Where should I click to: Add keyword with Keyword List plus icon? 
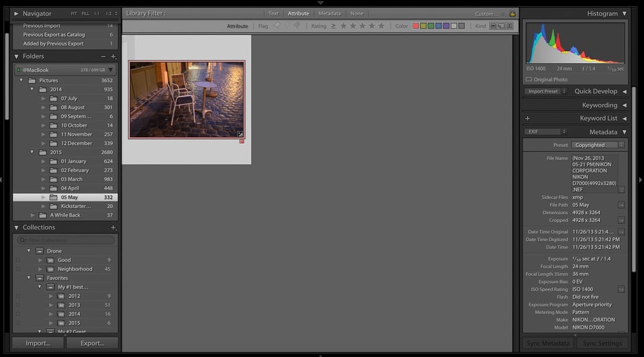click(x=528, y=118)
